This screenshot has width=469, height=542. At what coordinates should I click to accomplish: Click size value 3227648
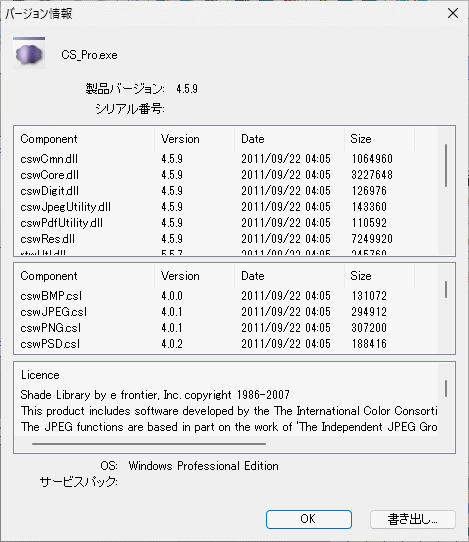pyautogui.click(x=372, y=175)
